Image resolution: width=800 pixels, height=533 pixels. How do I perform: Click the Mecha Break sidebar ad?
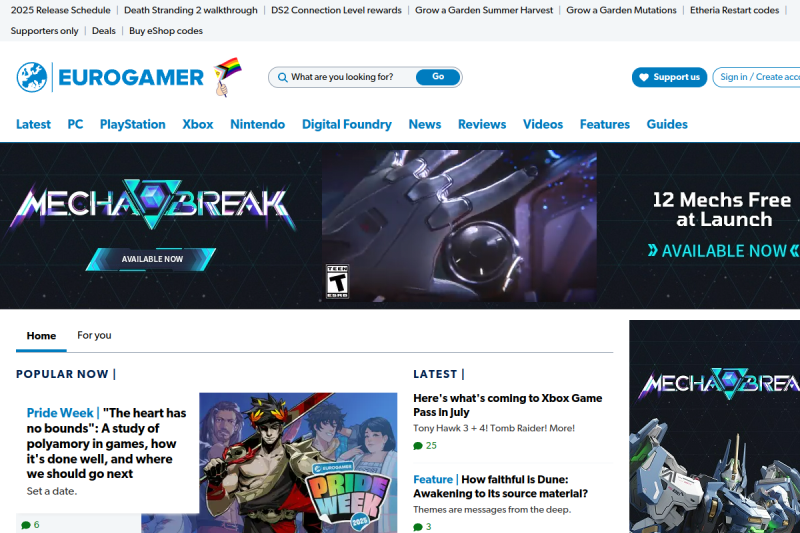(714, 426)
